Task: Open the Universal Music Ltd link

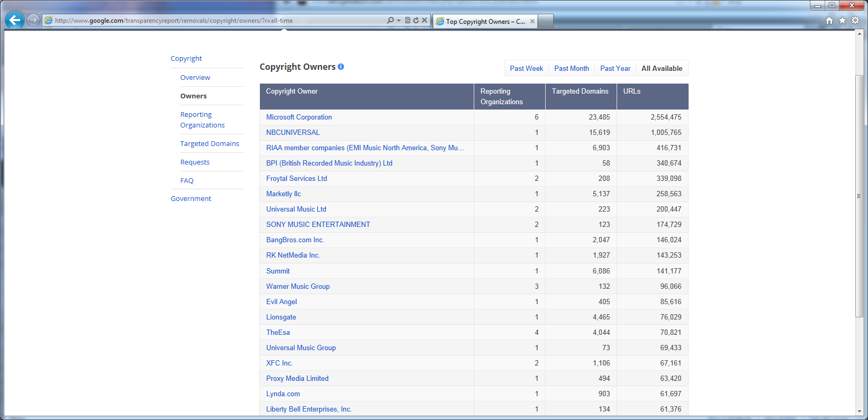Action: 296,209
